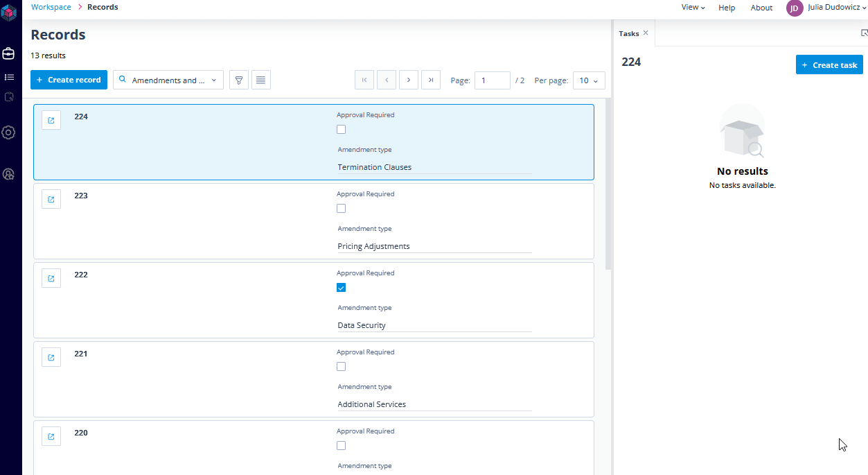The image size is (868, 475).
Task: Expand the Amendments and... view dropdown
Action: coord(168,80)
